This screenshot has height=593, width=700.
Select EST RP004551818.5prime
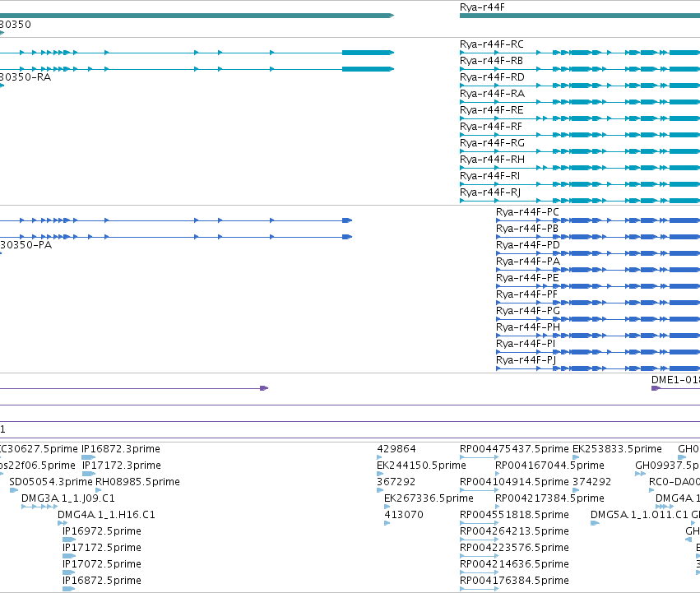tap(514, 515)
